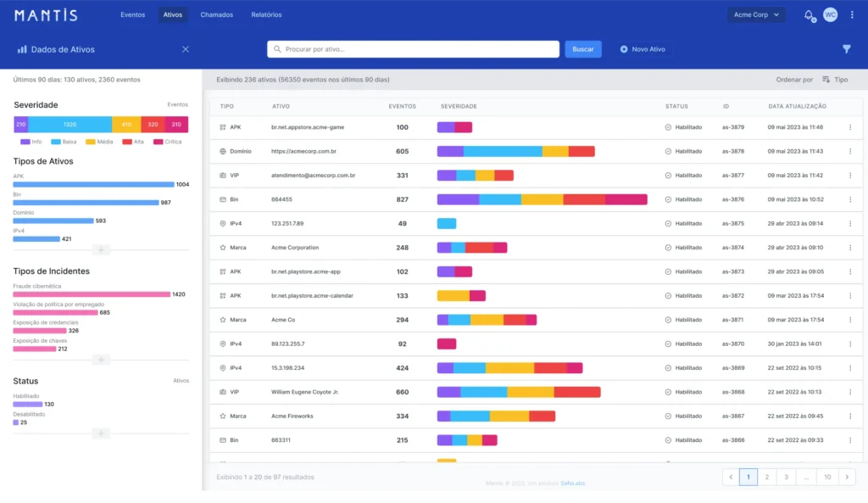Click the Novo Ativo button

[x=643, y=49]
